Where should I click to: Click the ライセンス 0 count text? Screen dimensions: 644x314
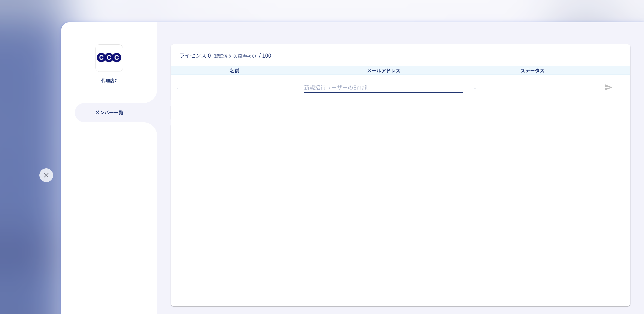click(x=195, y=55)
